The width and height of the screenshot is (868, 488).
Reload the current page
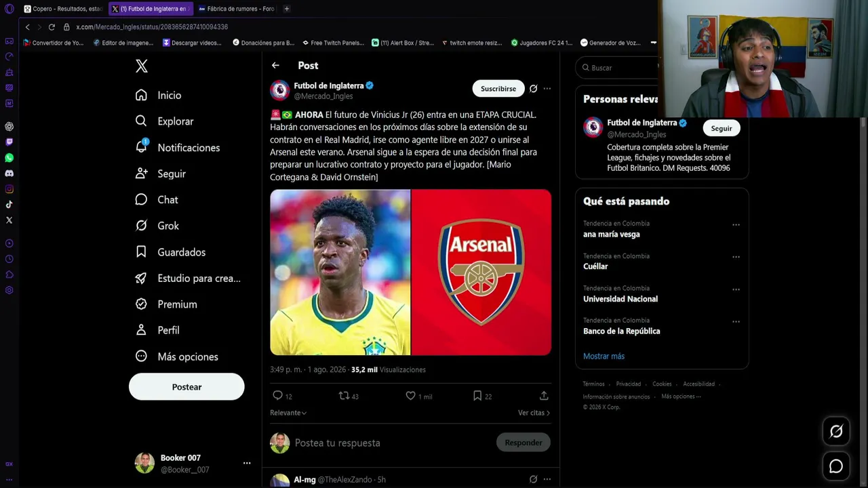pos(52,27)
